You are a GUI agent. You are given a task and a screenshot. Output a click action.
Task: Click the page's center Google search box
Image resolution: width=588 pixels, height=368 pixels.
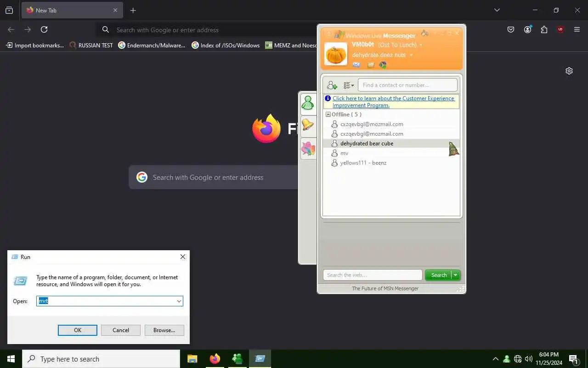(214, 177)
